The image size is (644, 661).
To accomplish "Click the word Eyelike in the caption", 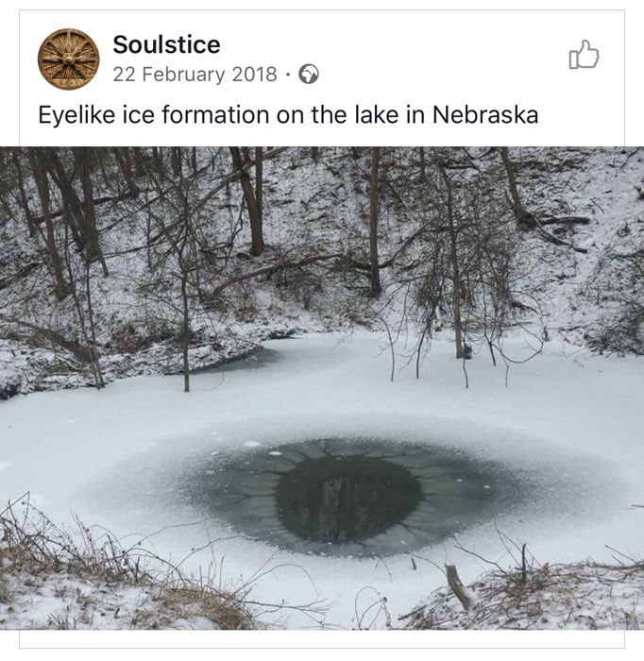I will [76, 114].
